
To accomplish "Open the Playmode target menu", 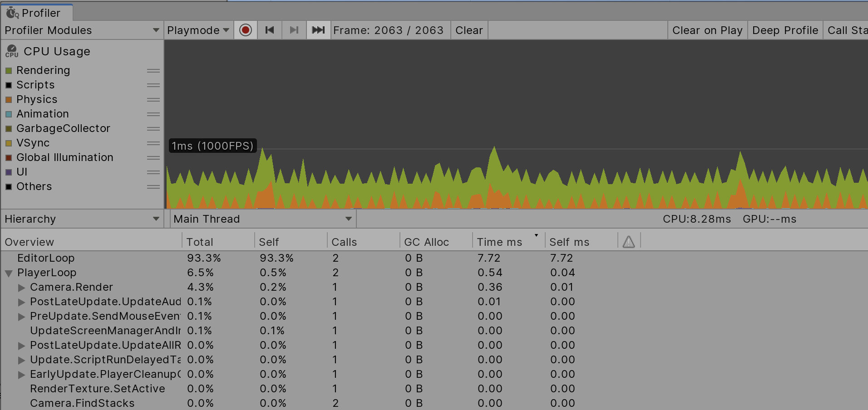I will (x=198, y=30).
